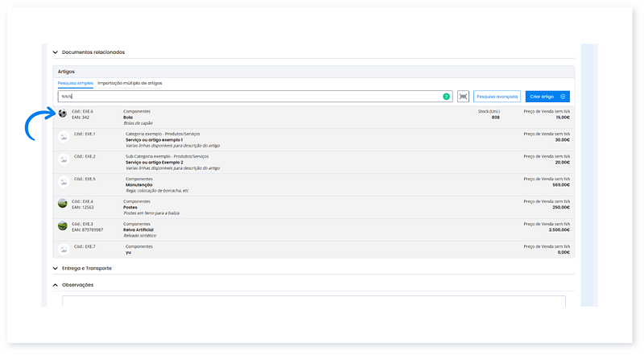
Task: Click the placeholder image icon for EXE.1
Action: point(63,136)
